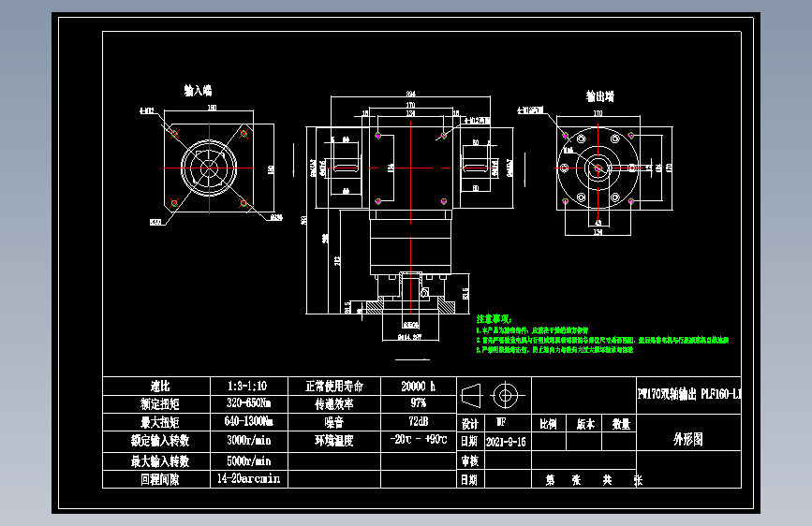Select the 1:3-1:10 ratio value
Image resolution: width=812 pixels, height=526 pixels.
[x=247, y=387]
